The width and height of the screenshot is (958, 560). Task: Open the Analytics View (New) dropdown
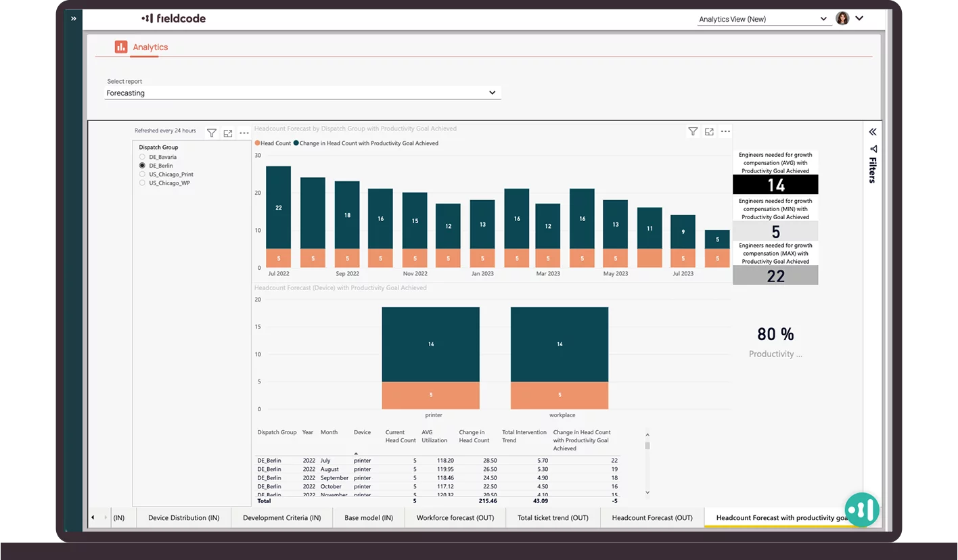(x=763, y=19)
